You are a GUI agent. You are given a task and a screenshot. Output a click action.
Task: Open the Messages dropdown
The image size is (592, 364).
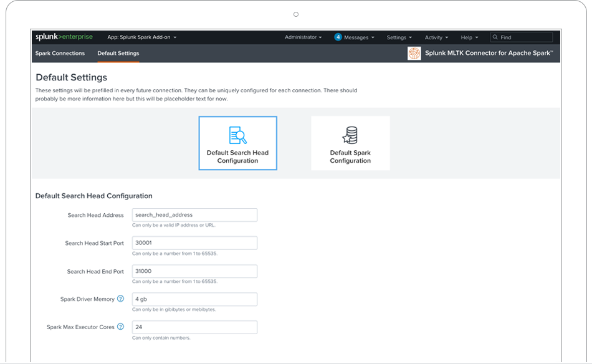[359, 37]
